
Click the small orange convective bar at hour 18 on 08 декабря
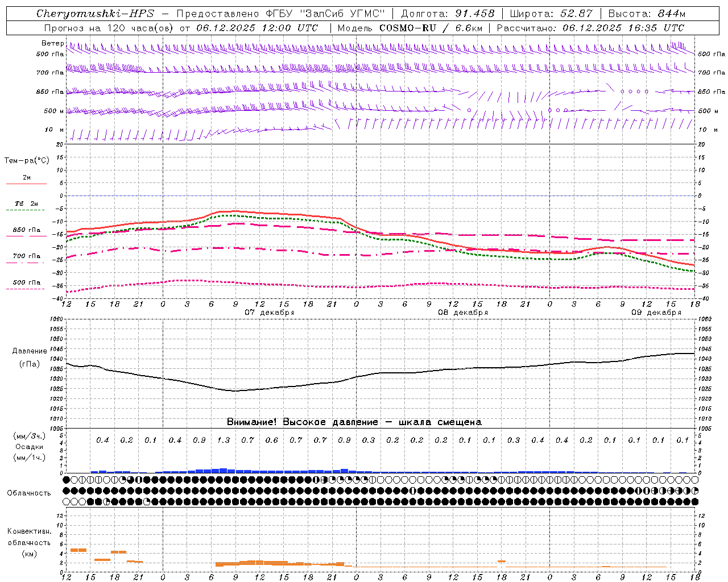502,562
